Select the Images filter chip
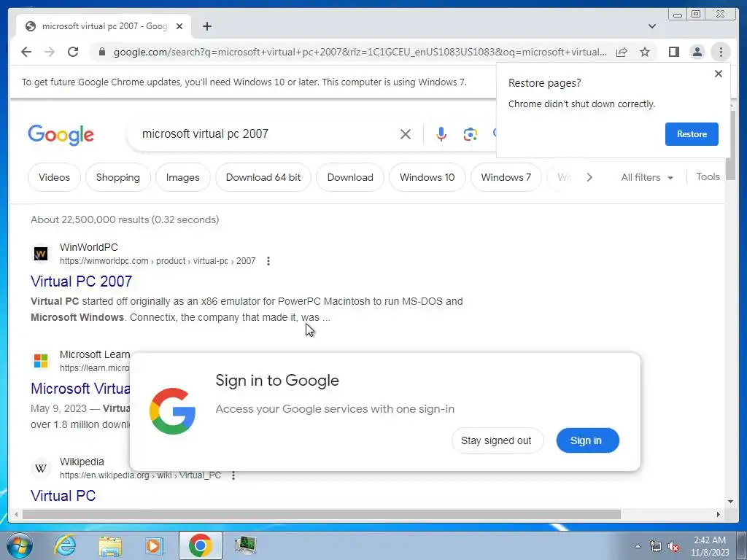This screenshot has width=747, height=560. point(182,177)
